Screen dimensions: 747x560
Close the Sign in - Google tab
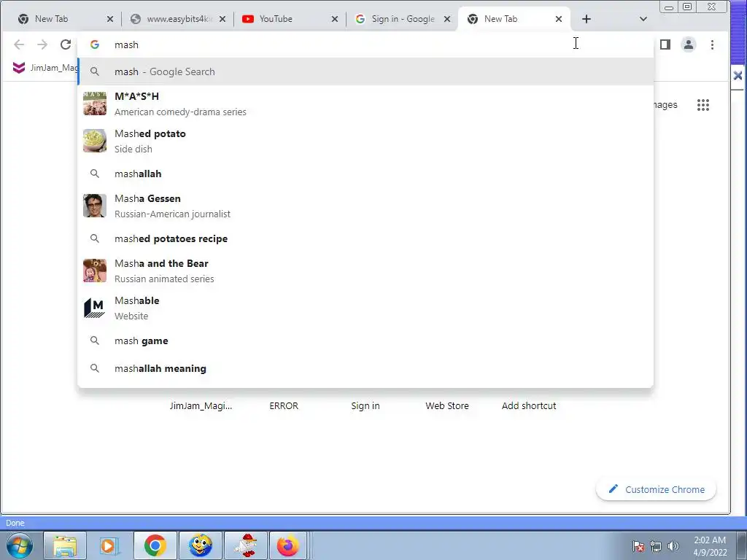point(447,19)
